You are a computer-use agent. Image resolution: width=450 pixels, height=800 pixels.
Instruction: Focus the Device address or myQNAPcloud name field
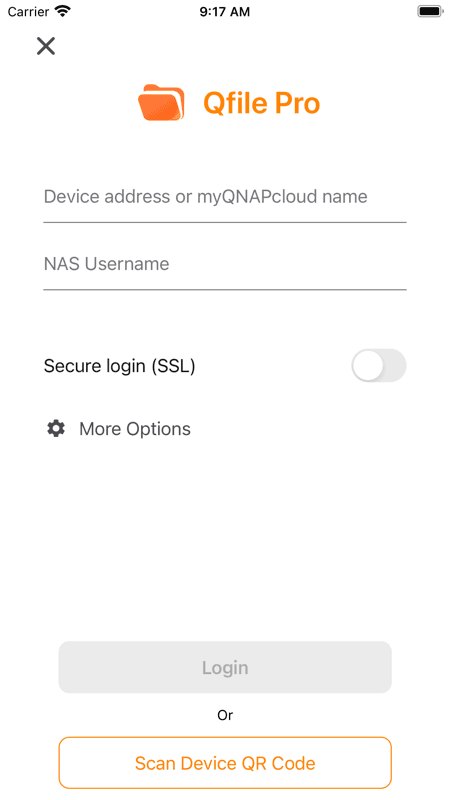(x=225, y=197)
